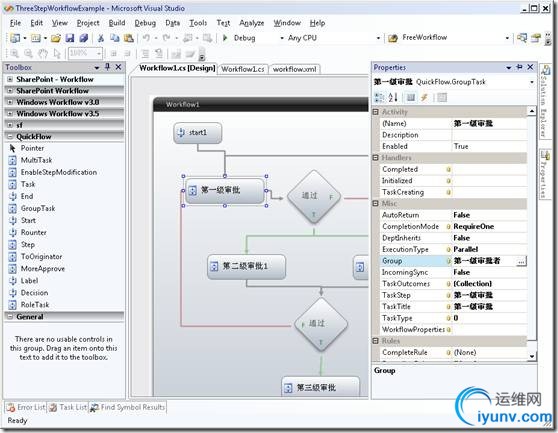The width and height of the screenshot is (558, 433).
Task: Click the ExecutionType value Parallel
Action: pyautogui.click(x=489, y=249)
